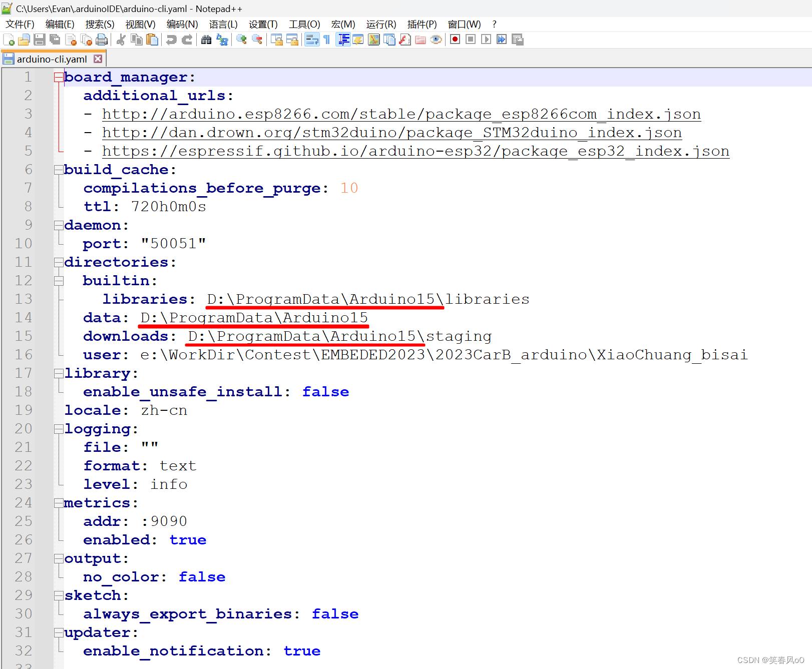Click the Cut scissors icon
Screen dimensions: 812x669
click(121, 40)
